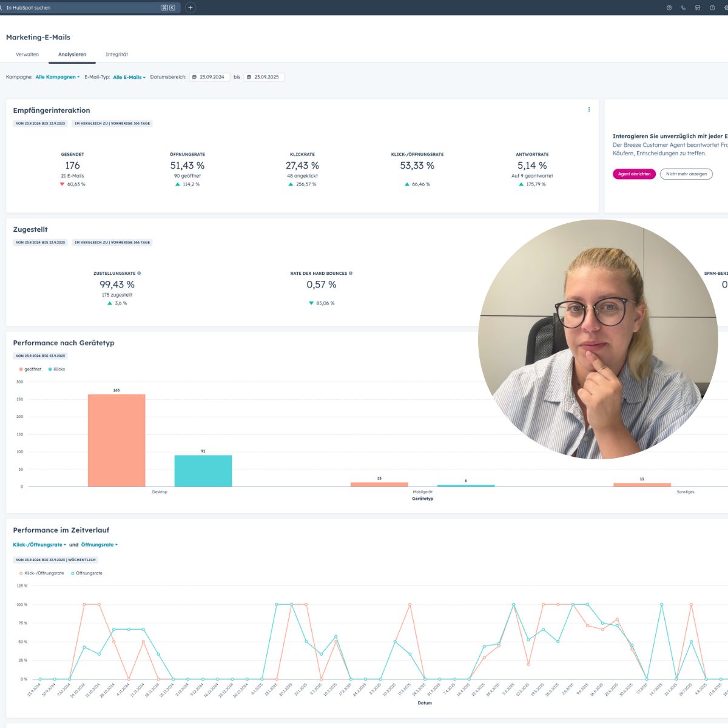728x728 pixels.
Task: Toggle the 'Öffnungsrate' legend in the timeline chart
Action: click(87, 573)
